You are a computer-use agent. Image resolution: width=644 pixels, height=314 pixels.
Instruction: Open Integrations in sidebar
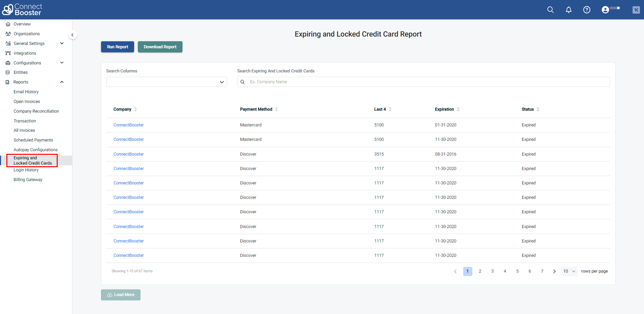[x=25, y=53]
